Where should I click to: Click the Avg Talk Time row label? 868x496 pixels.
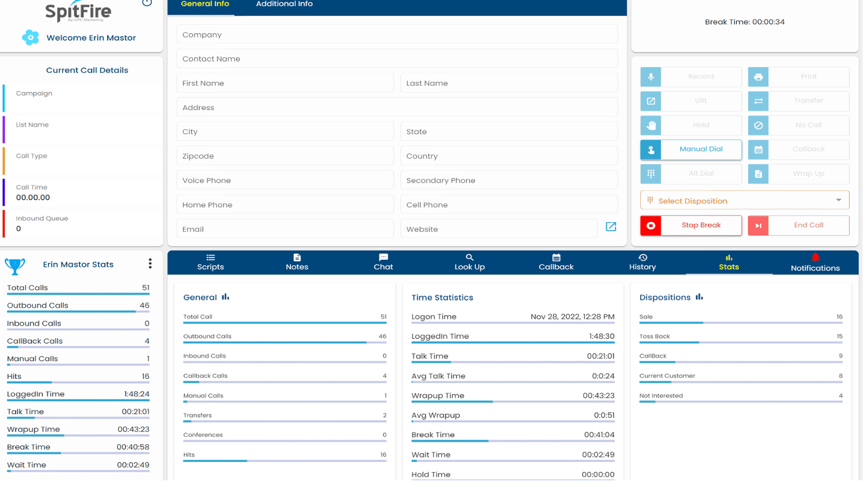438,376
